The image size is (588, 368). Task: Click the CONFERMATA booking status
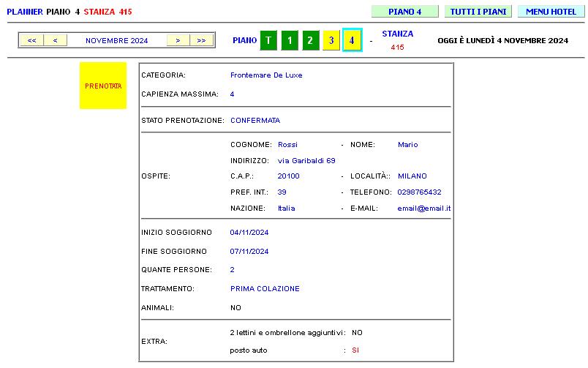pos(255,121)
